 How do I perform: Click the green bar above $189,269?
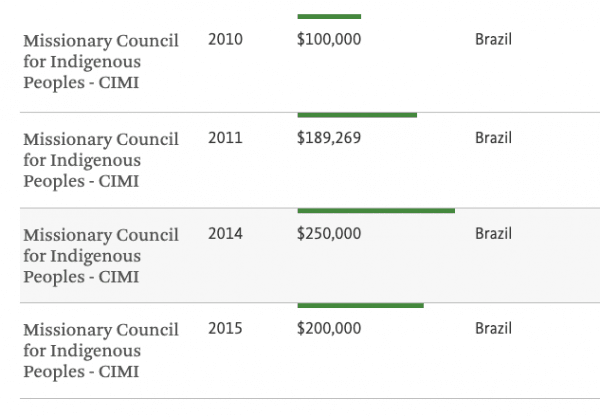tap(357, 115)
